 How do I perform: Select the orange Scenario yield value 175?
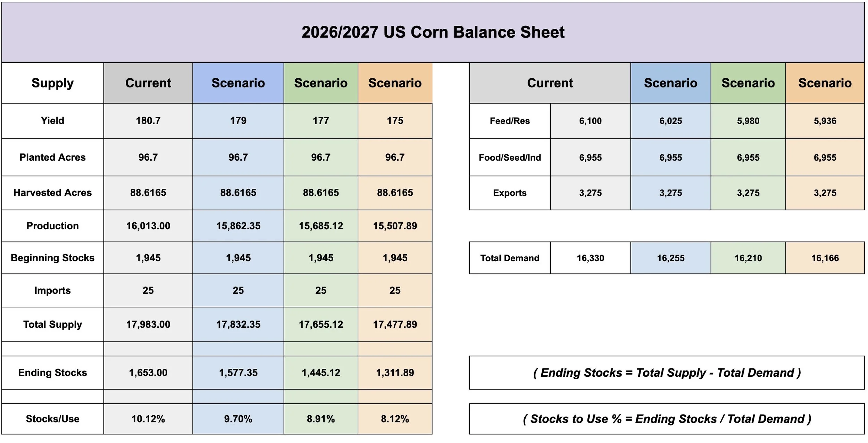(395, 121)
